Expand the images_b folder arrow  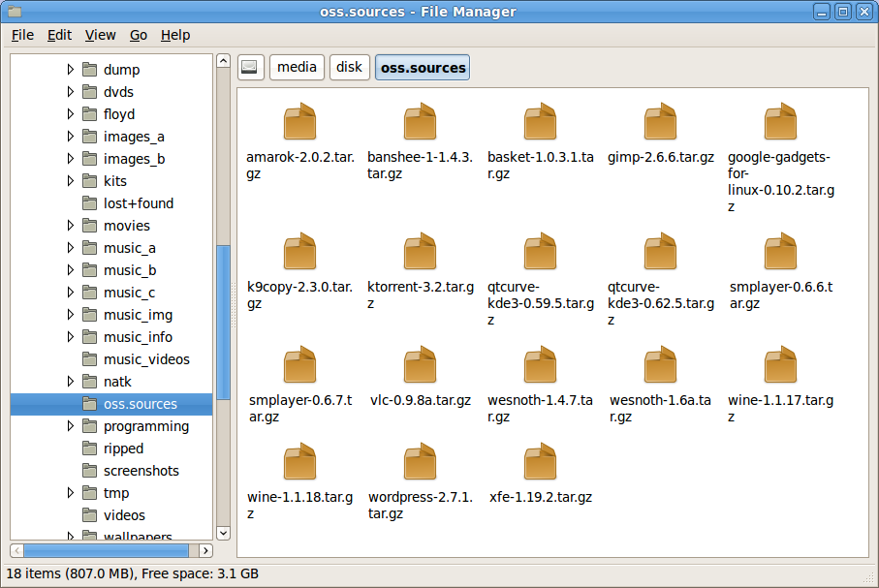pos(70,159)
